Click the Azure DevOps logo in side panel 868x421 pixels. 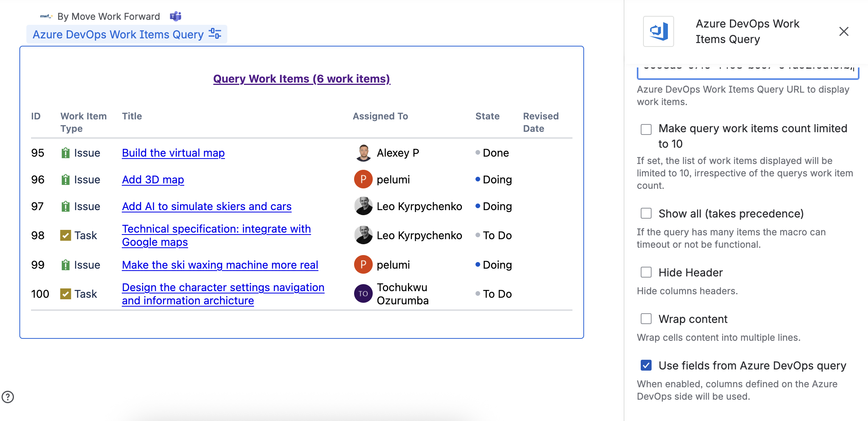[x=658, y=31]
